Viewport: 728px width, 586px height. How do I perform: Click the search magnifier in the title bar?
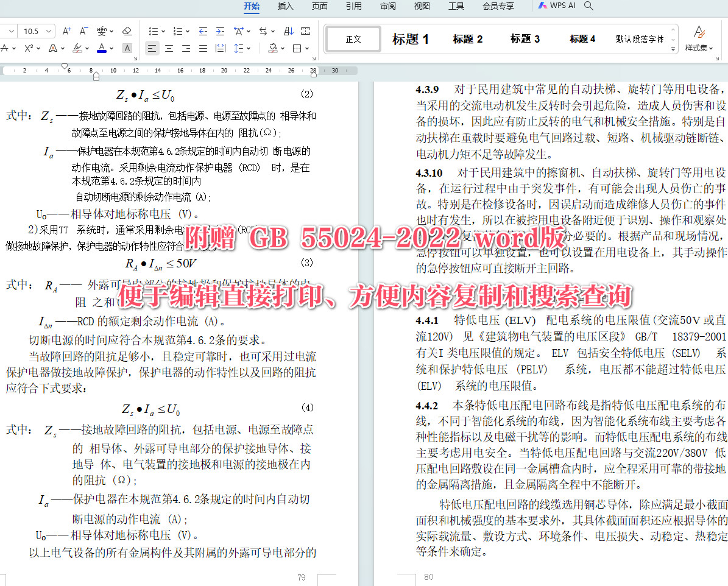coord(587,5)
